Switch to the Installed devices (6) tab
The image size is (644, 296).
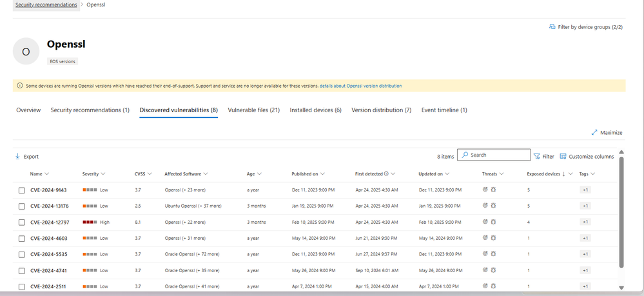point(315,110)
